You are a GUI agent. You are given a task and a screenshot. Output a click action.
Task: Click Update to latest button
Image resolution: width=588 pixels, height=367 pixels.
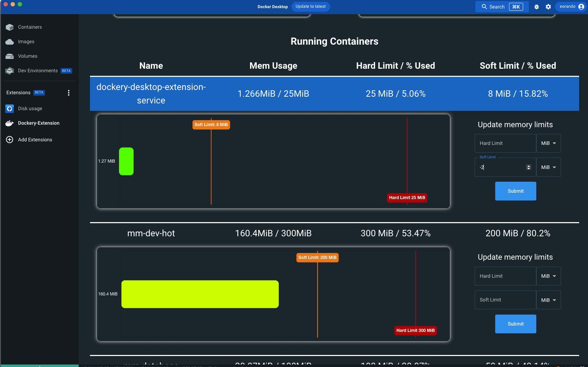pos(311,7)
